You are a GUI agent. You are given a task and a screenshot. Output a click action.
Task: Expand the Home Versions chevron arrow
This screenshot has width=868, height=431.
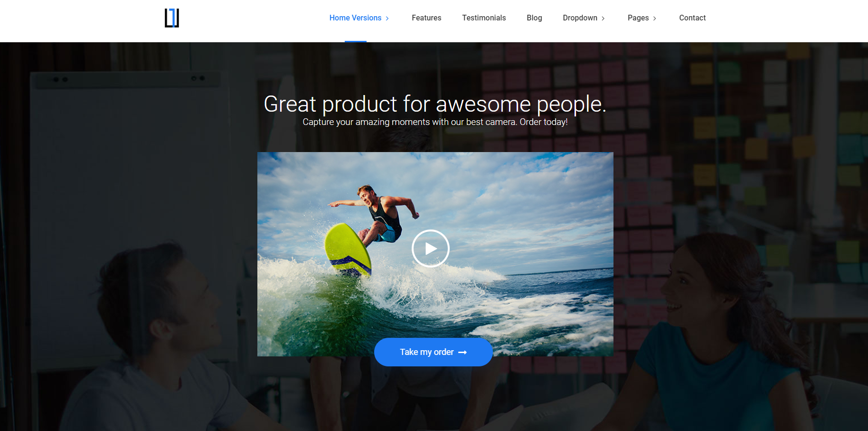(x=387, y=19)
